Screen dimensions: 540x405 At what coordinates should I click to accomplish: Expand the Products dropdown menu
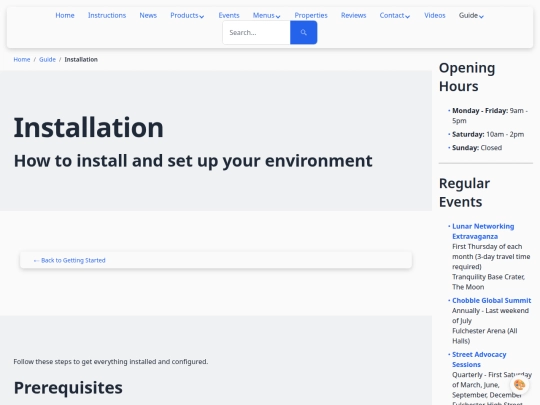[x=187, y=15]
